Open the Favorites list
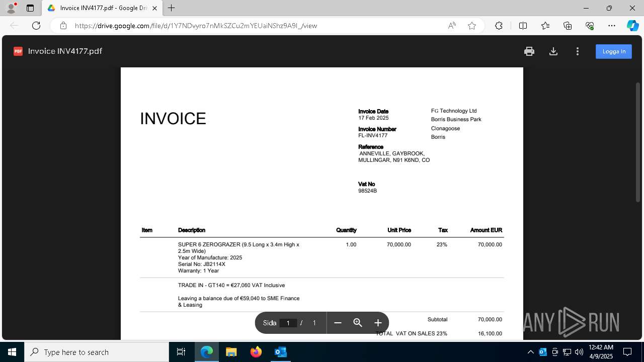Image resolution: width=644 pixels, height=362 pixels. (545, 26)
